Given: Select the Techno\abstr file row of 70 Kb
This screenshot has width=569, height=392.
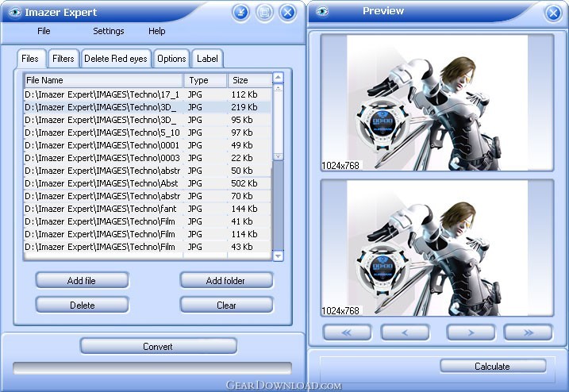Looking at the screenshot, I should [x=148, y=196].
